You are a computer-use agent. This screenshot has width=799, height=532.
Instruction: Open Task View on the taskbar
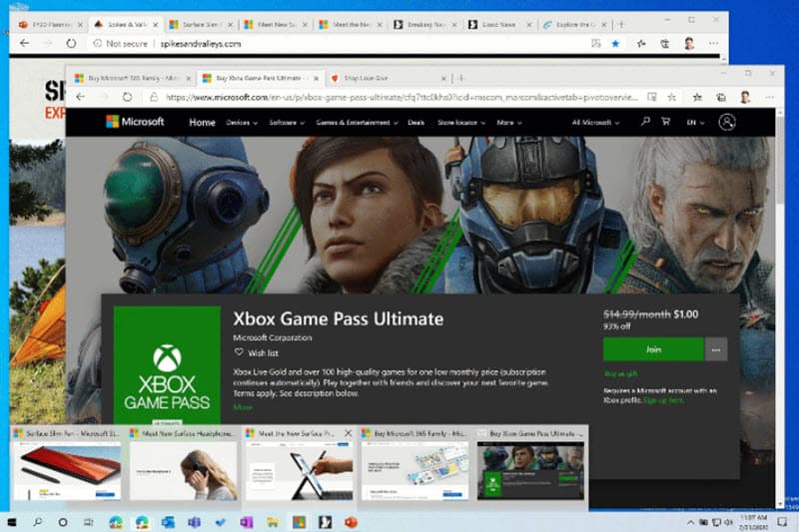(x=88, y=522)
